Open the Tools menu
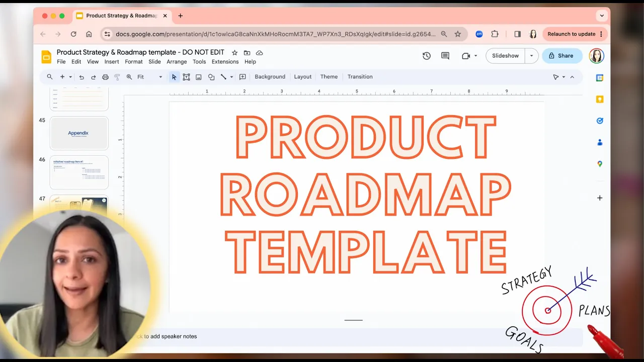The width and height of the screenshot is (644, 362). click(199, 62)
